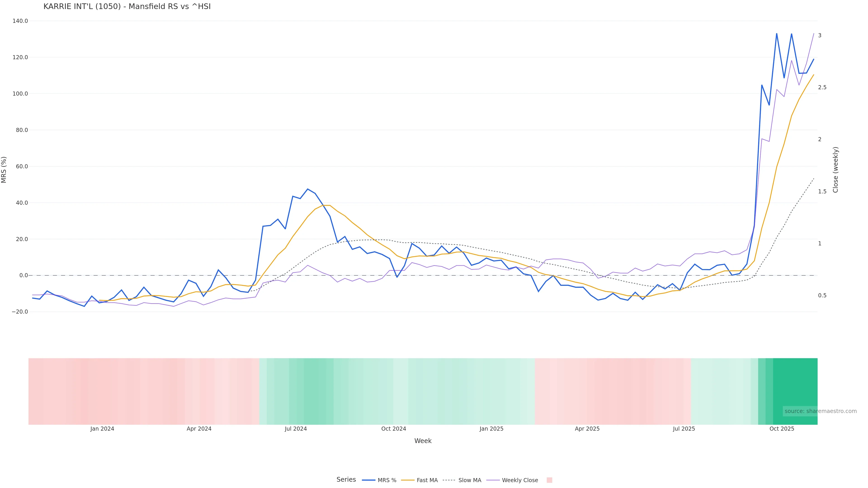Click the "MRS (%)" left axis title
This screenshot has width=868, height=488.
coord(4,170)
